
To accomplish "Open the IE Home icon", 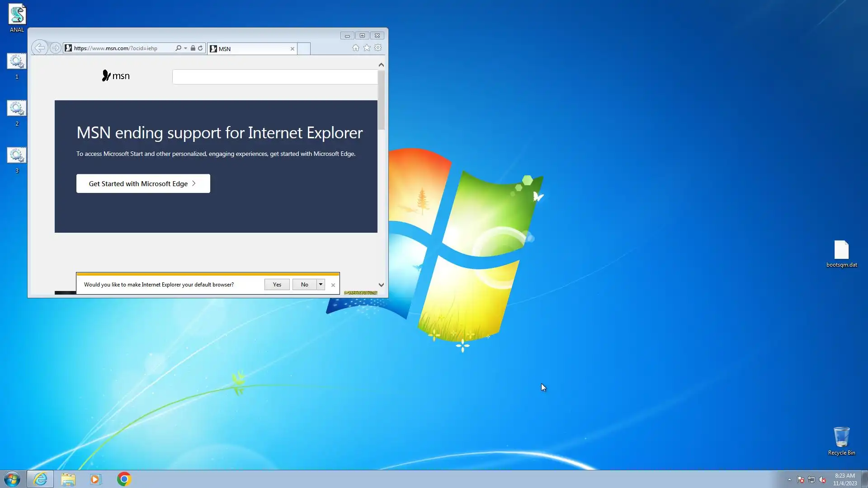I will (x=356, y=48).
